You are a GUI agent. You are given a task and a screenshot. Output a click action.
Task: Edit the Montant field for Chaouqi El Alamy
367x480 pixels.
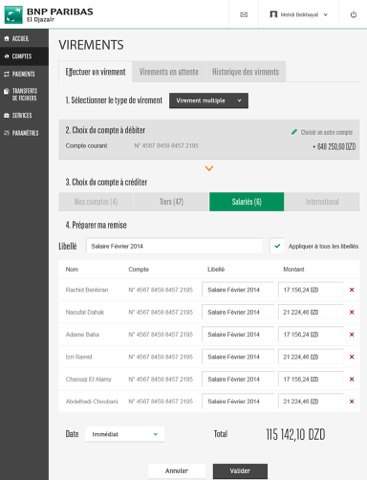311,379
